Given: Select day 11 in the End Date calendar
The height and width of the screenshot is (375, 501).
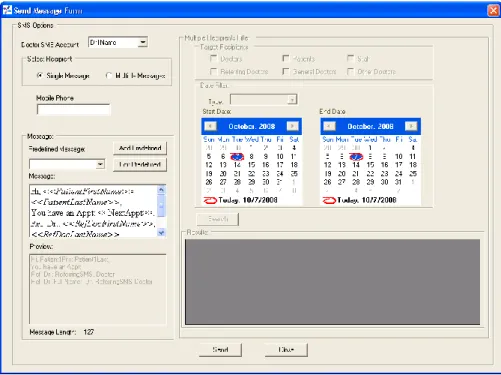Looking at the screenshot, I should 413,156.
